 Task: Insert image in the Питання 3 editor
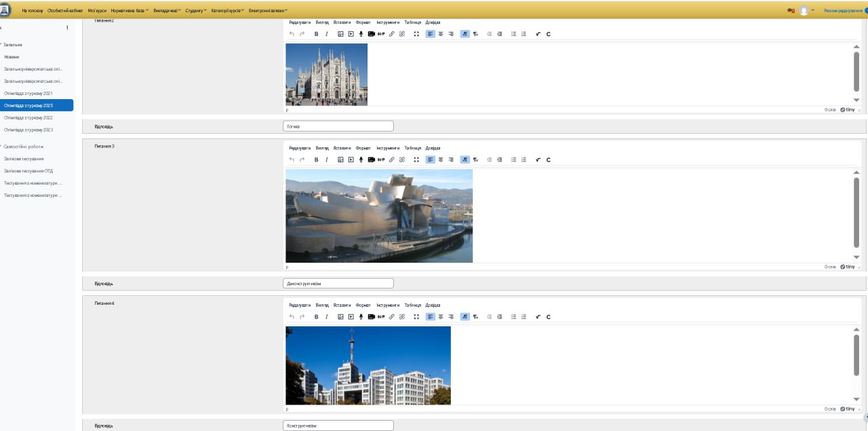pos(340,160)
